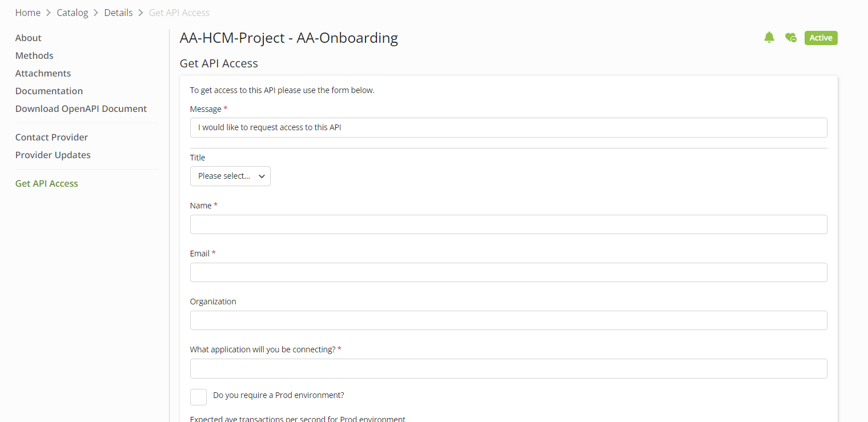The width and height of the screenshot is (868, 422).
Task: Click into the Message text field
Action: point(508,127)
